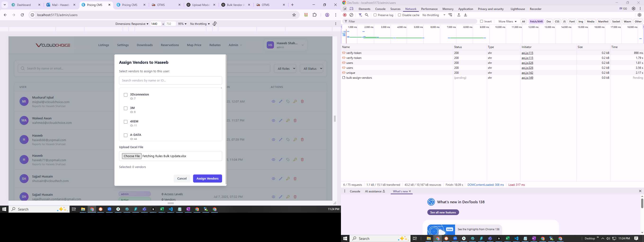Click the export HAR download arrow
Screen dimensions: 644x242
pos(465,15)
